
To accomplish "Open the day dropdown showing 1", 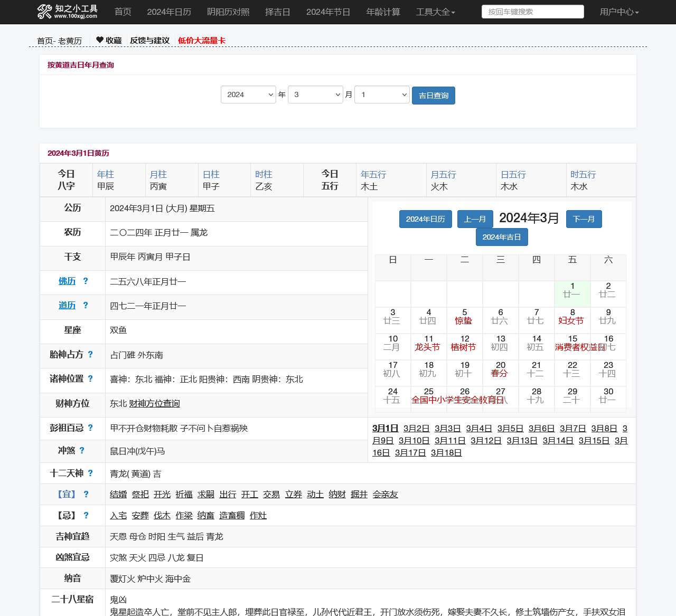I will [x=381, y=94].
